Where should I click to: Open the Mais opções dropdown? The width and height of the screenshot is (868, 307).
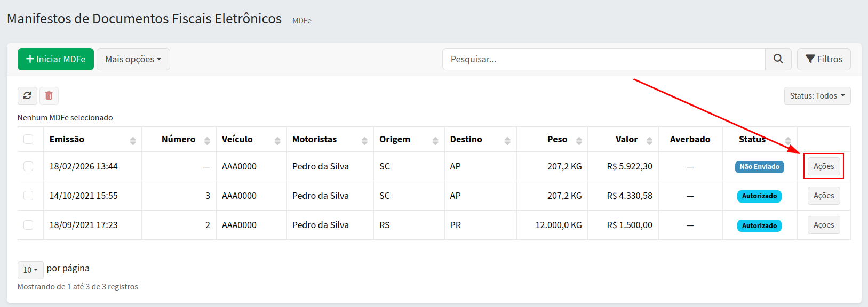coord(133,59)
